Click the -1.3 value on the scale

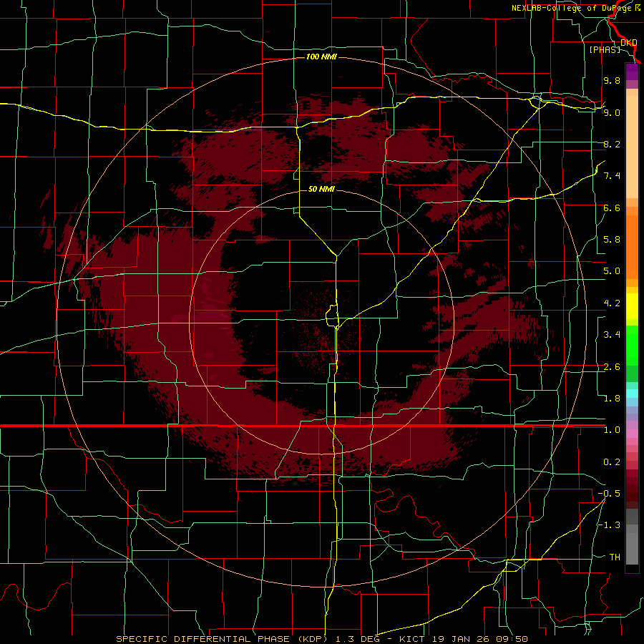pyautogui.click(x=609, y=525)
